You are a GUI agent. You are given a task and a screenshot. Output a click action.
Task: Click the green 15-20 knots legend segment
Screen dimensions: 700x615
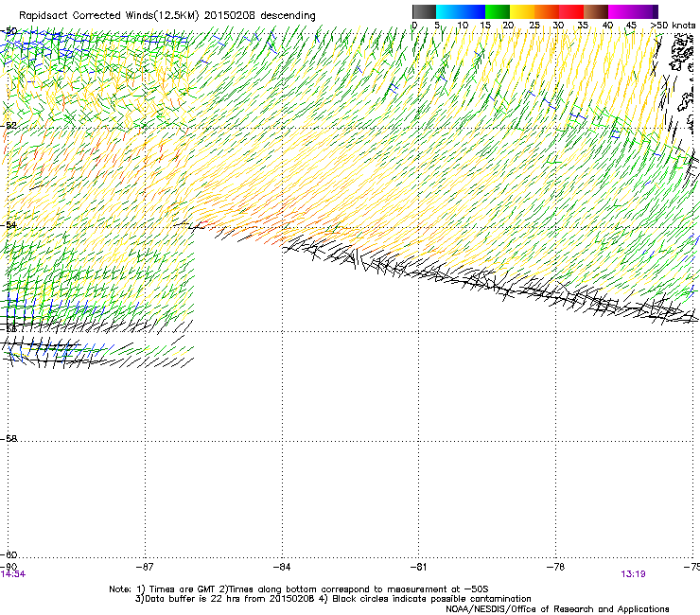point(498,11)
